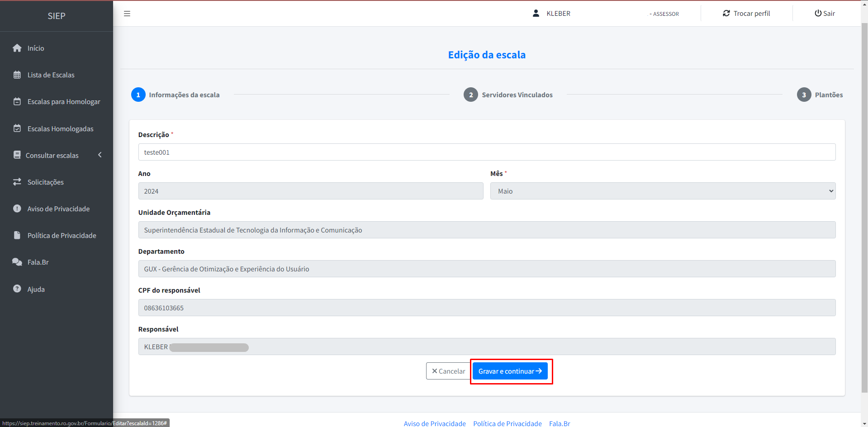Click the book icon for Consultar escalas
This screenshot has width=868, height=427.
click(x=17, y=155)
